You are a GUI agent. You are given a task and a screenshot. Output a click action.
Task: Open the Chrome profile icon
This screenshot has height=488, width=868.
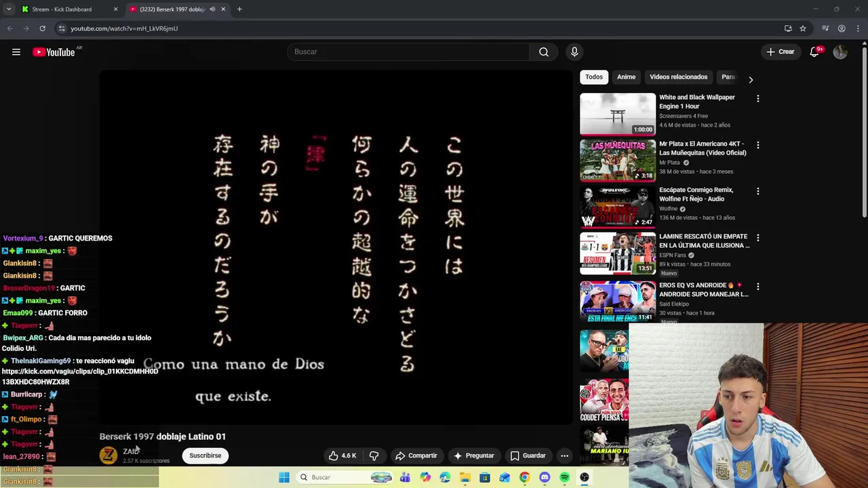(842, 28)
